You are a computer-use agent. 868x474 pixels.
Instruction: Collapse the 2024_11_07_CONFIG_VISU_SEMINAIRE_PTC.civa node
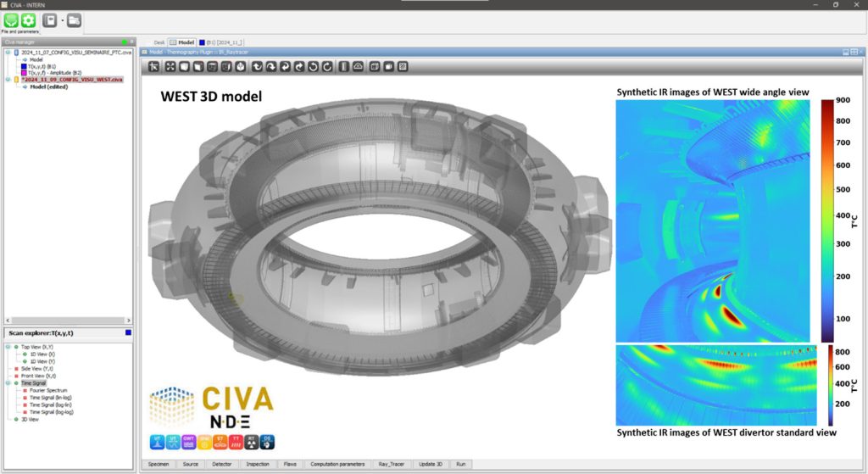click(x=8, y=52)
